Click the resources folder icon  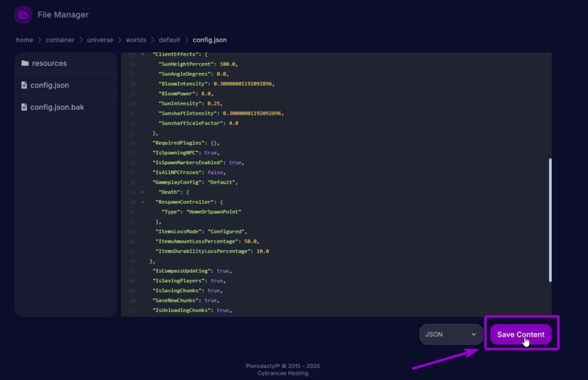[x=25, y=63]
